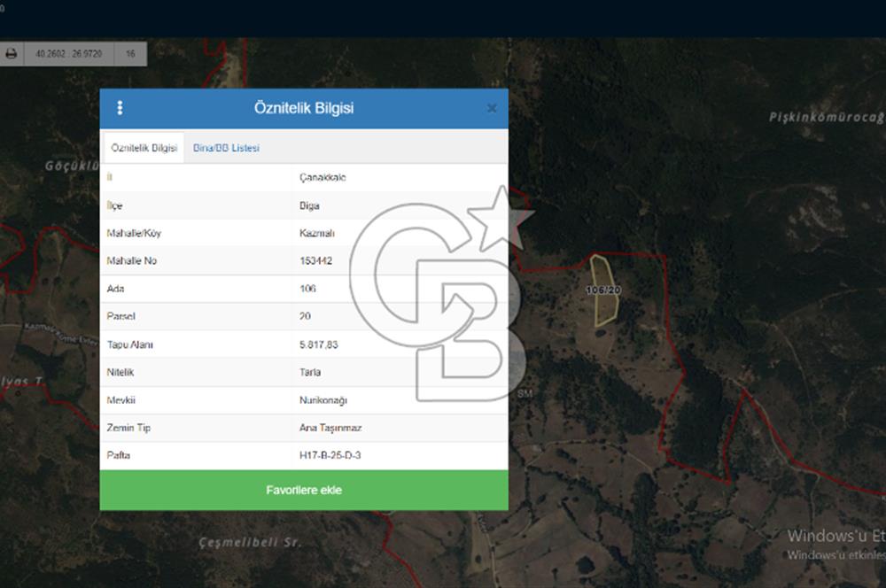Viewport: 886px width, 588px height.
Task: Click the value Çanakkale in İl row
Action: (323, 177)
